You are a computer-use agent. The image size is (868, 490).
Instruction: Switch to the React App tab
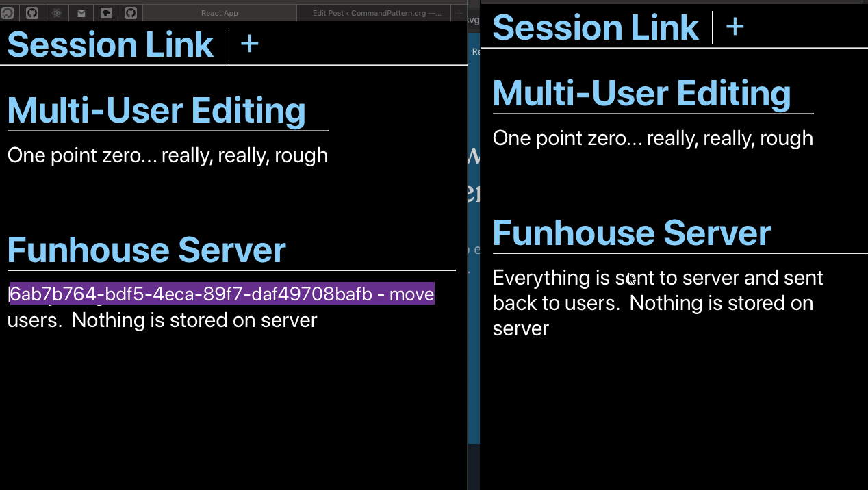(219, 12)
